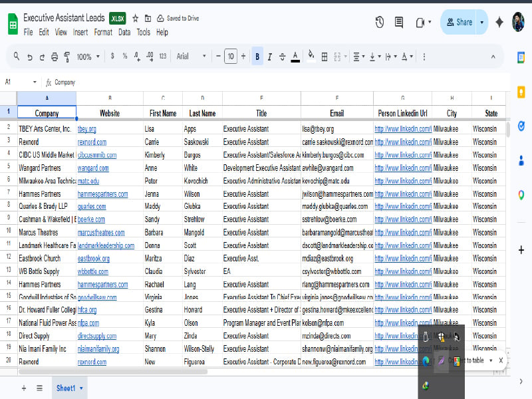Click the name box A1
This screenshot has height=399, width=532.
point(21,82)
